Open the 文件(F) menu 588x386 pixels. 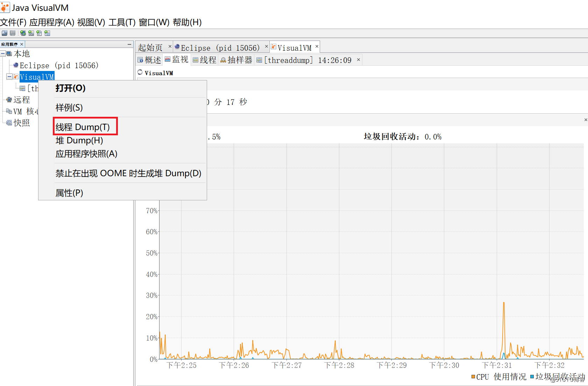(x=13, y=22)
